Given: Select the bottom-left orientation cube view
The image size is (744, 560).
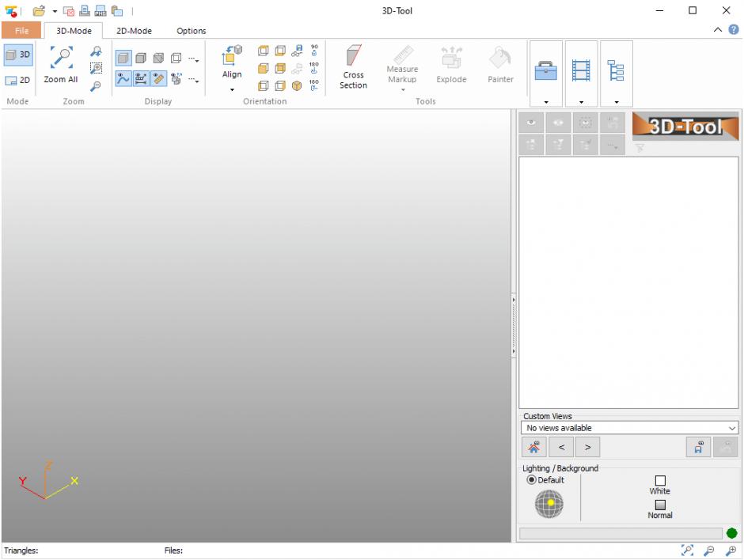Looking at the screenshot, I should point(264,86).
